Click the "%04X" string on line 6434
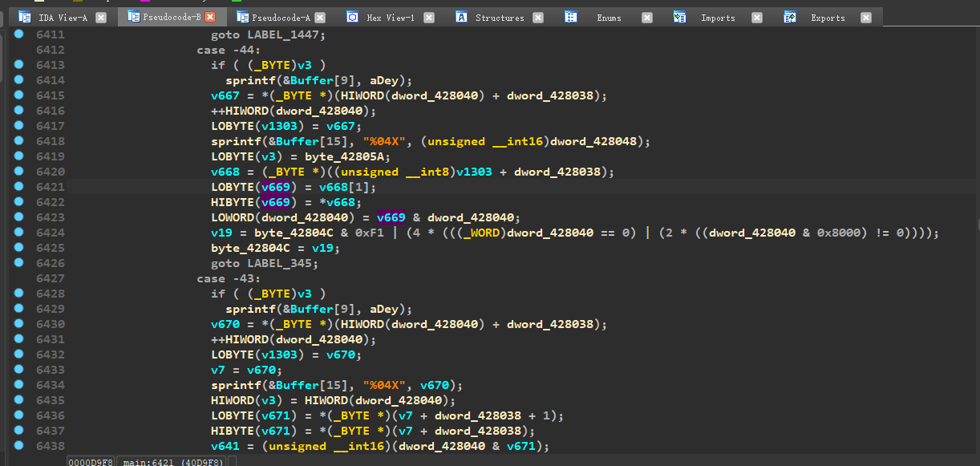Screen dimensions: 980x466 (384, 385)
